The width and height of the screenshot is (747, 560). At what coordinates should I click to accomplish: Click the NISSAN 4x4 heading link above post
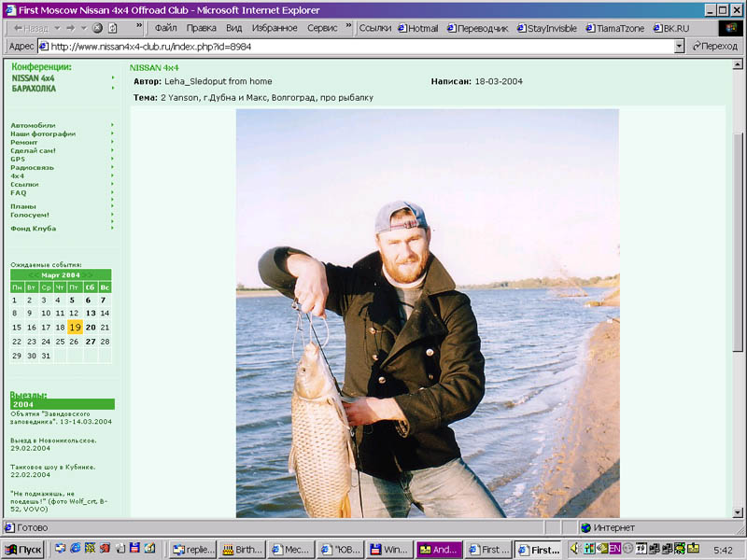[x=154, y=67]
